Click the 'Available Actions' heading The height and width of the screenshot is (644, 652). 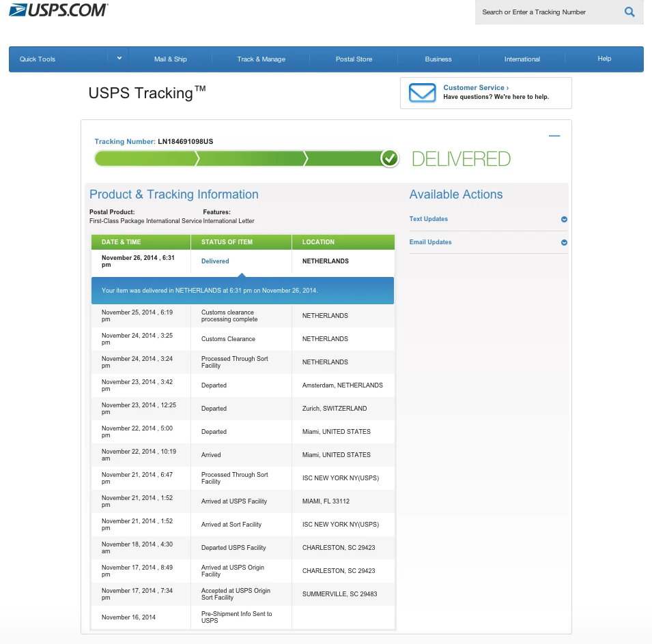[x=456, y=194]
